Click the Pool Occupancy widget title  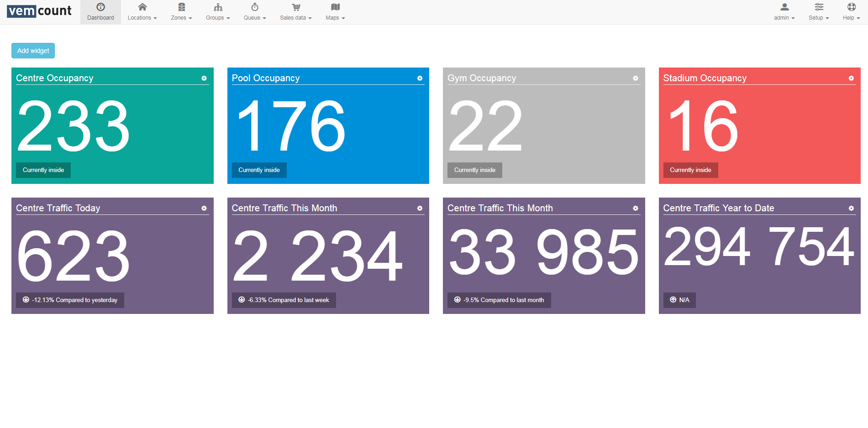tap(266, 78)
